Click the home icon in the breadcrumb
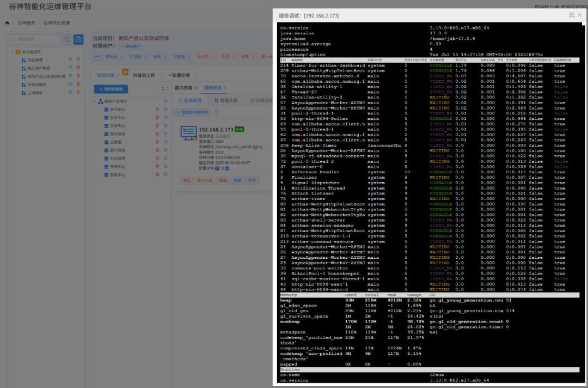The height and width of the screenshot is (388, 588). click(7, 23)
